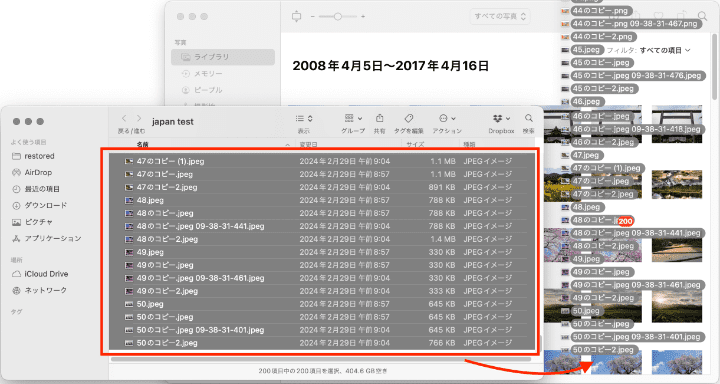Select file 47のコピー2.jpeg in Finder list
Image resolution: width=720 pixels, height=384 pixels.
pyautogui.click(x=322, y=187)
